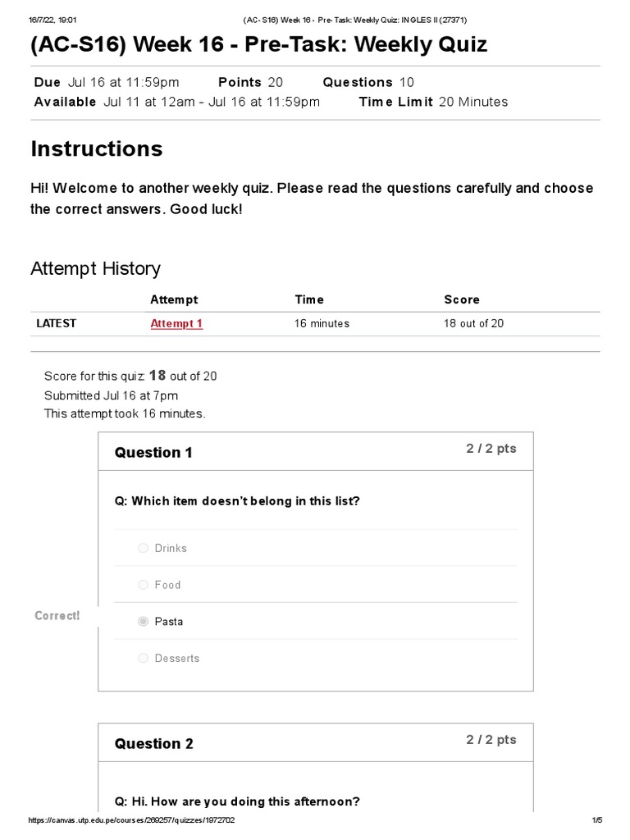
Task: Click the LATEST row label
Action: (57, 323)
